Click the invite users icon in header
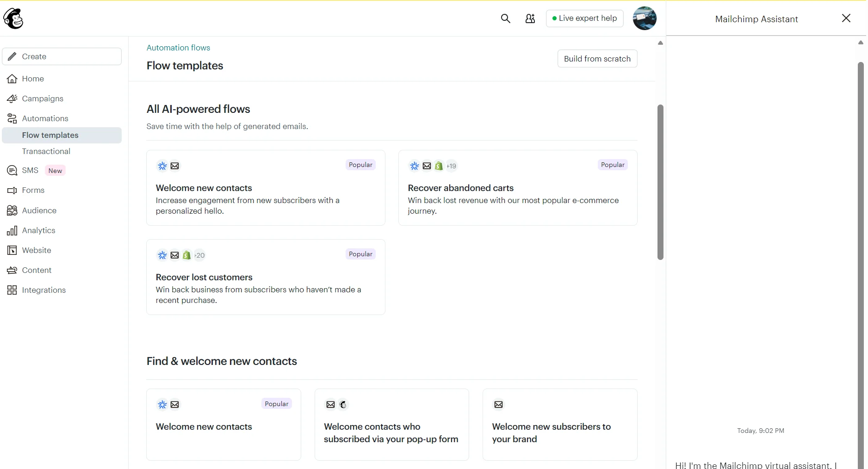 tap(530, 19)
